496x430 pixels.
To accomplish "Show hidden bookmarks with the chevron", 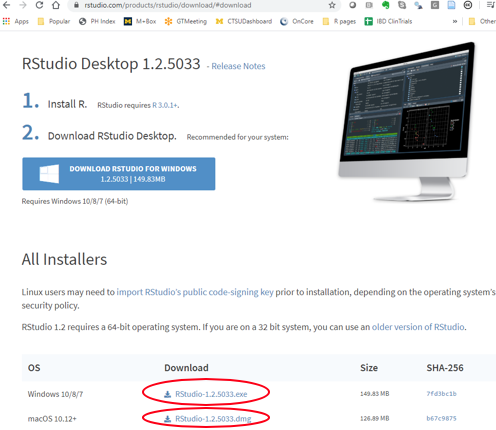I will tap(455, 21).
